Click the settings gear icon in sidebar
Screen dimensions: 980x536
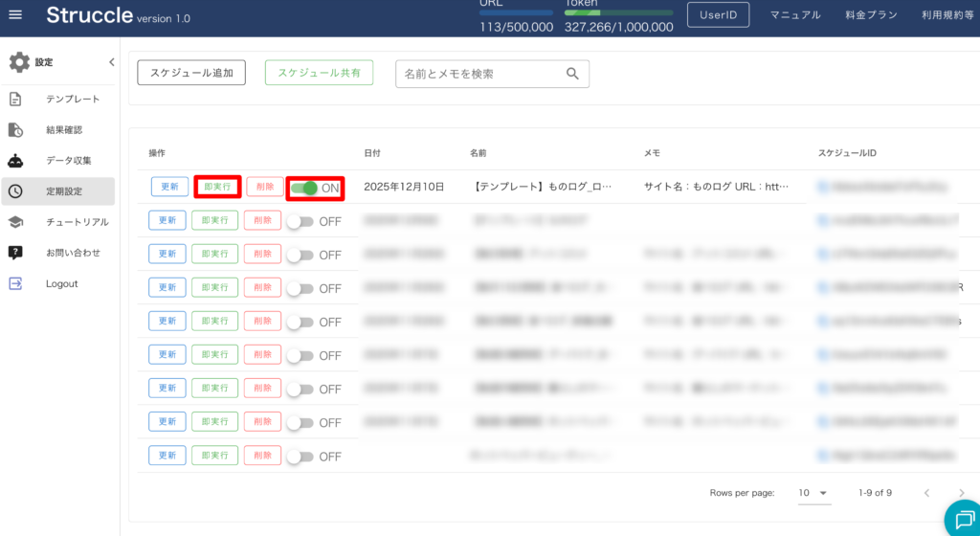tap(19, 62)
